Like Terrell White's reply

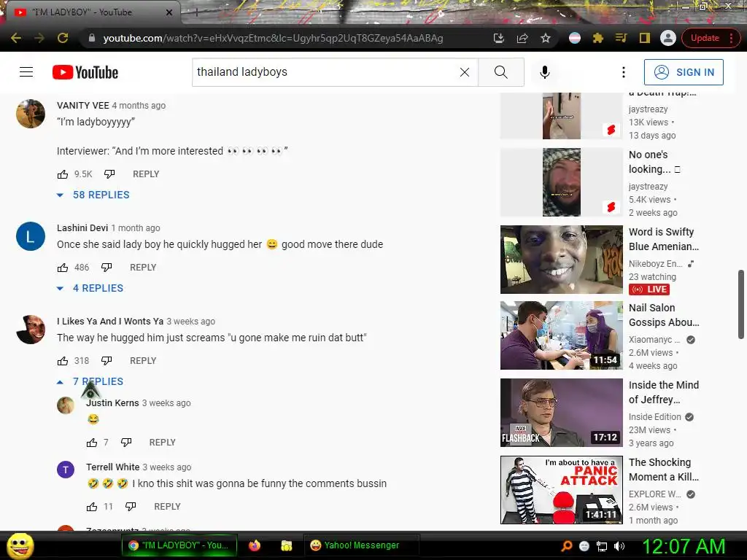[x=92, y=507]
